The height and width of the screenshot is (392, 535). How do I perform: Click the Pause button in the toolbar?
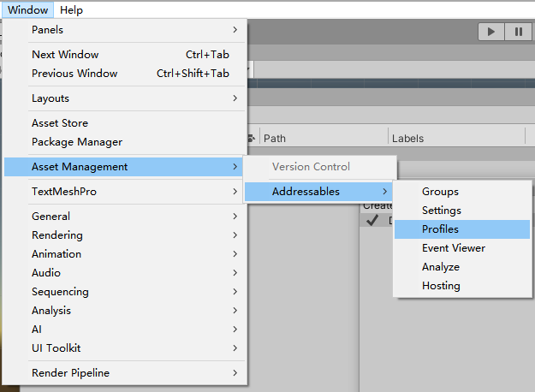point(518,32)
